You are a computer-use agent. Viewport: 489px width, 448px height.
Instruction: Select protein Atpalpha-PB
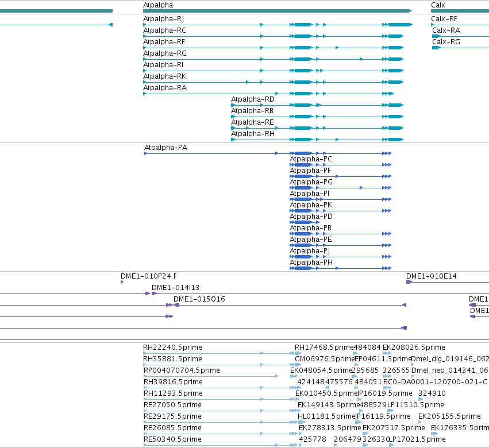click(310, 228)
